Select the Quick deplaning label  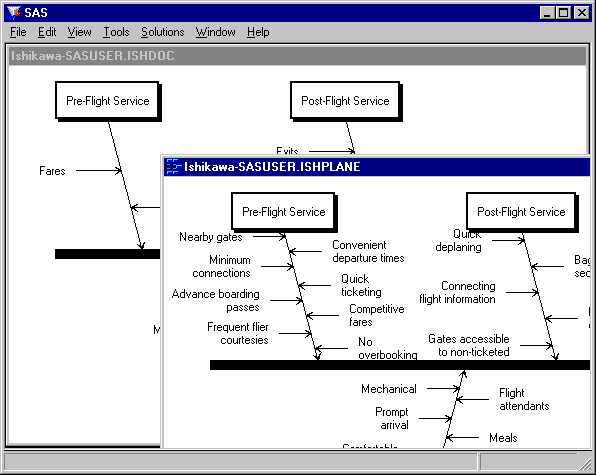point(458,241)
